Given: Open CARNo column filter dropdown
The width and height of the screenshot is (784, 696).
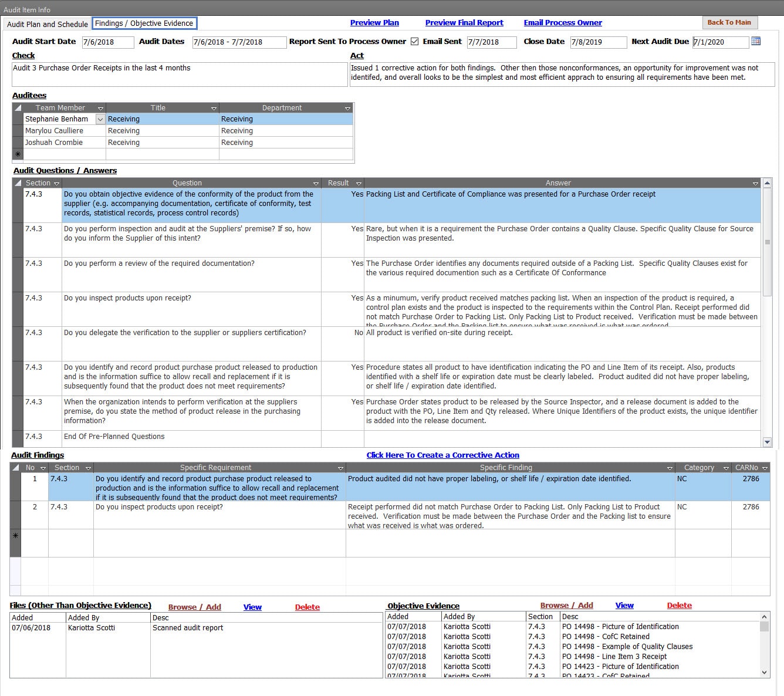Looking at the screenshot, I should 765,468.
